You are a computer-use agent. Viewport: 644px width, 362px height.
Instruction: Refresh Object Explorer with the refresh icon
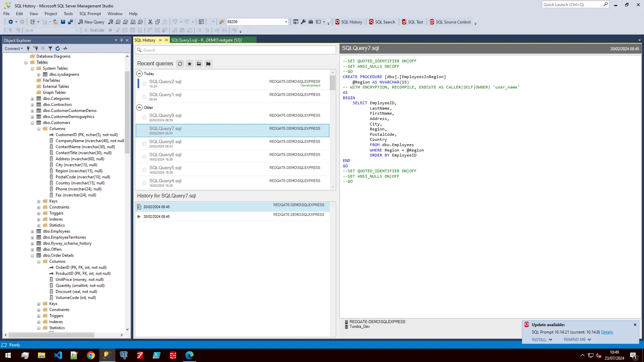coord(58,49)
